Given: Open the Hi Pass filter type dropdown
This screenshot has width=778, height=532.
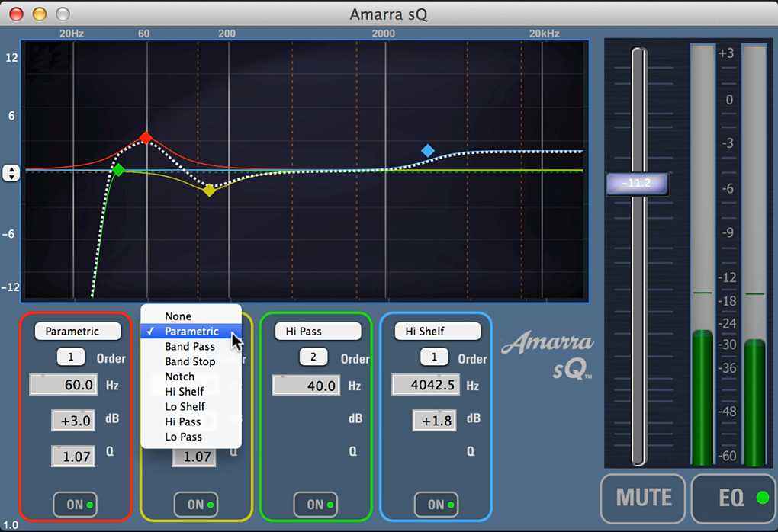Looking at the screenshot, I should [x=317, y=332].
